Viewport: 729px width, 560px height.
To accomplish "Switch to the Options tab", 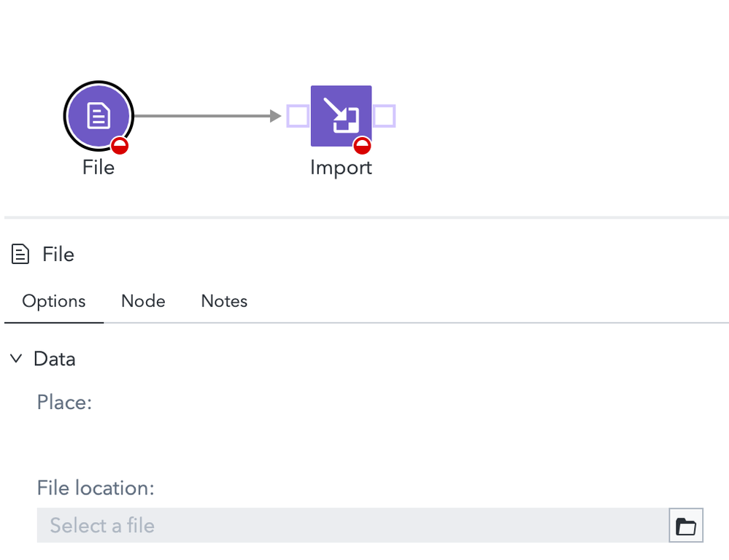I will click(x=54, y=301).
